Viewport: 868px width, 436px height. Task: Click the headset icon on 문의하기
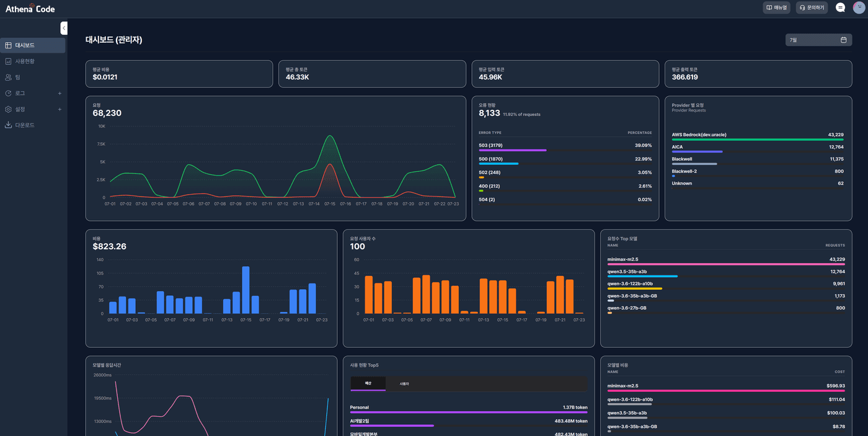[x=803, y=7]
